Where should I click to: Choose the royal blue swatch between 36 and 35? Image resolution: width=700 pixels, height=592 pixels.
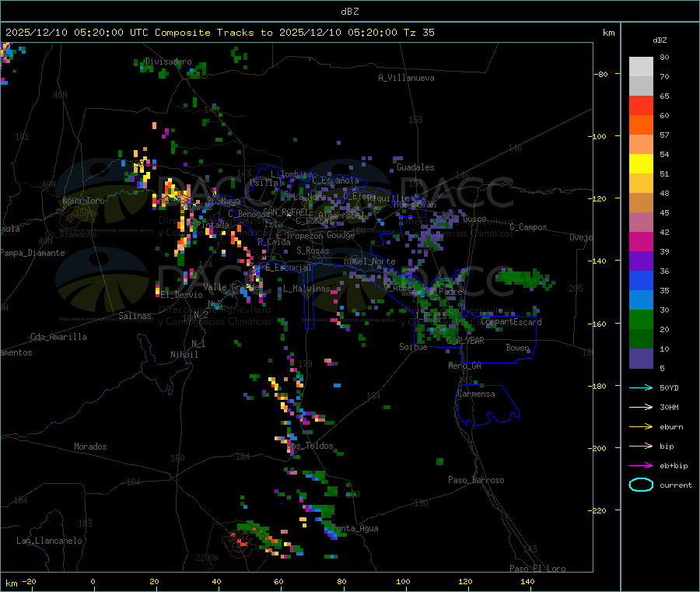[x=641, y=280]
